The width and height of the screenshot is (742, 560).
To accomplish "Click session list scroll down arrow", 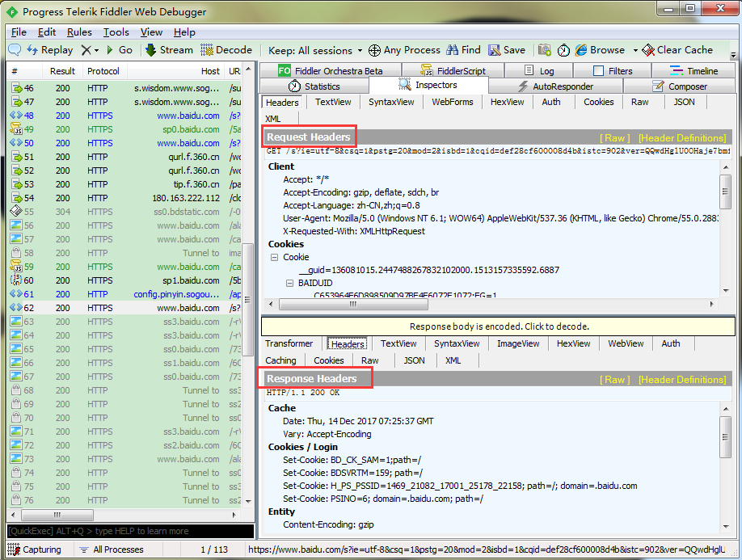I will [248, 501].
